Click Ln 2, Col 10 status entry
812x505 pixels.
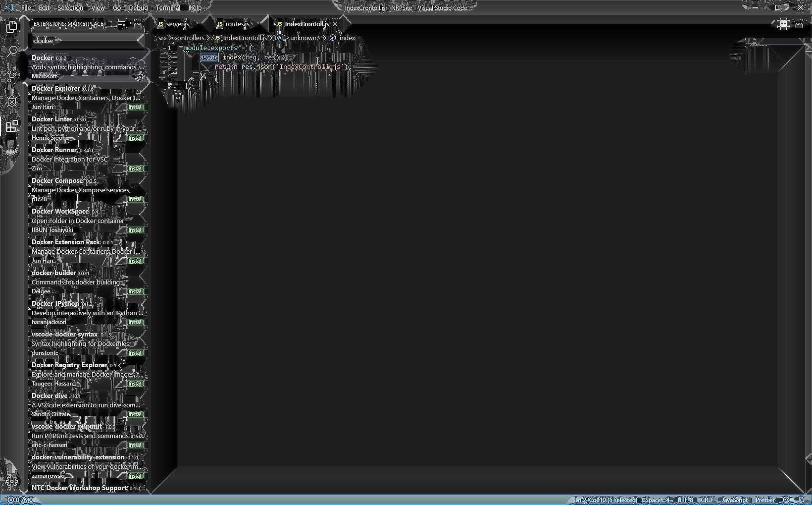click(606, 500)
